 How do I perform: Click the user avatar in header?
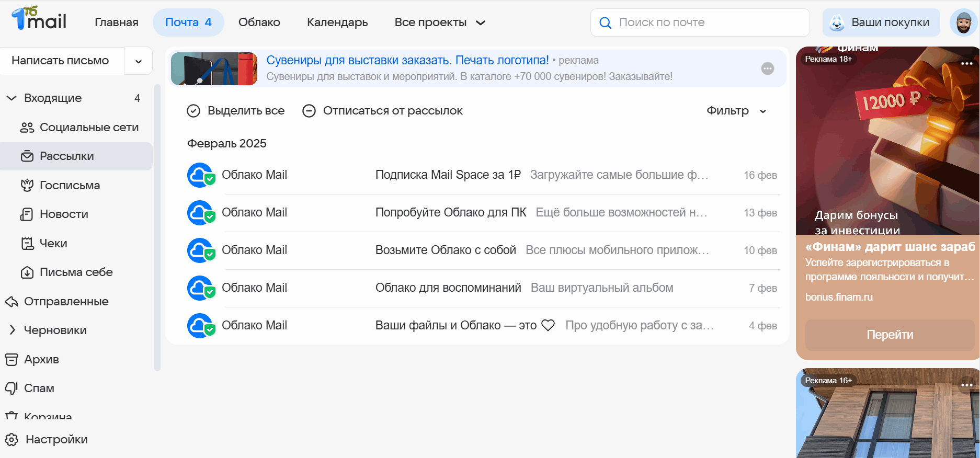(964, 22)
